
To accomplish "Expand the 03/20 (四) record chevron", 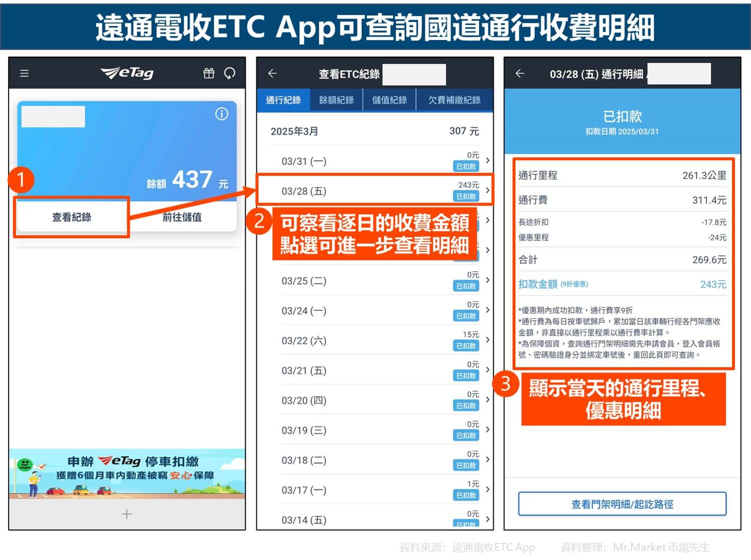I will point(488,399).
